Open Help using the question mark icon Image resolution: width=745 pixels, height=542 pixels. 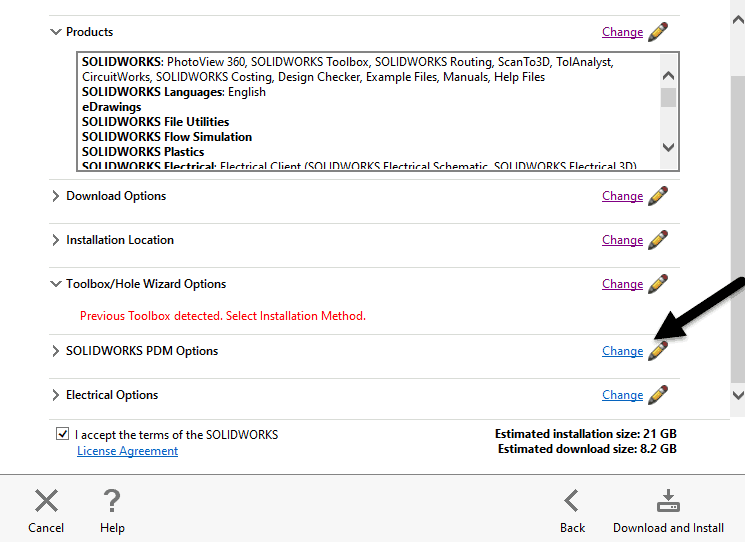click(x=112, y=501)
